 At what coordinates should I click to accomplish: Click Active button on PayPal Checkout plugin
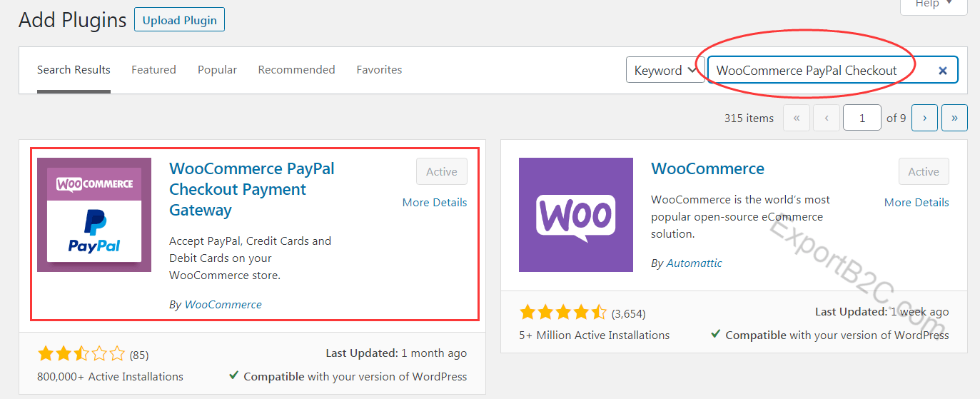[442, 171]
